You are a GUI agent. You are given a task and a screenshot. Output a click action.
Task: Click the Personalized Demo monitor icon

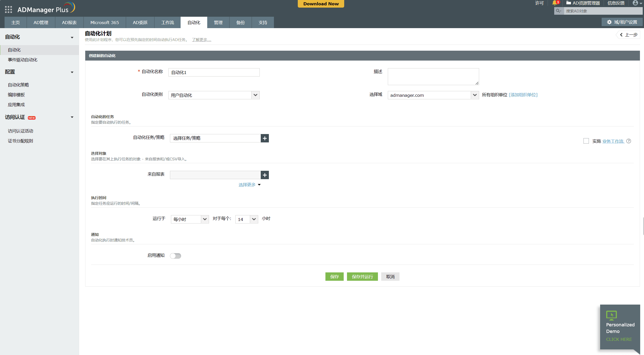point(611,315)
